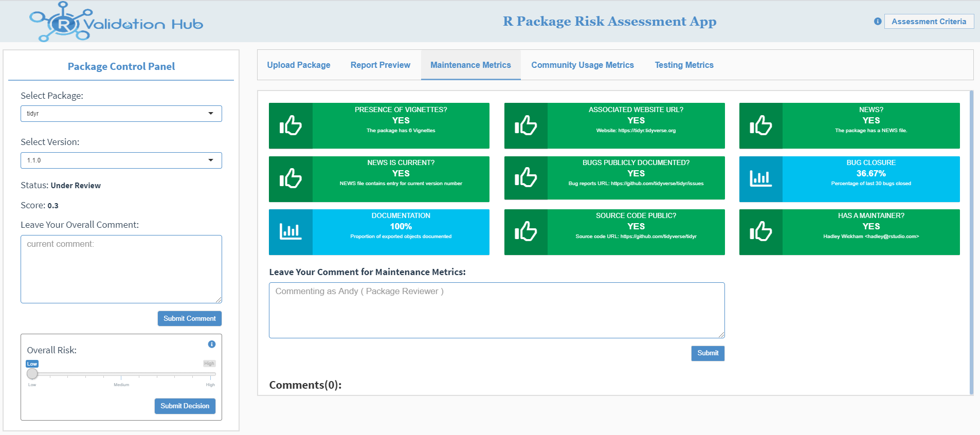Click thumbs-up icon on NEWS? card
This screenshot has width=980, height=435.
[760, 125]
